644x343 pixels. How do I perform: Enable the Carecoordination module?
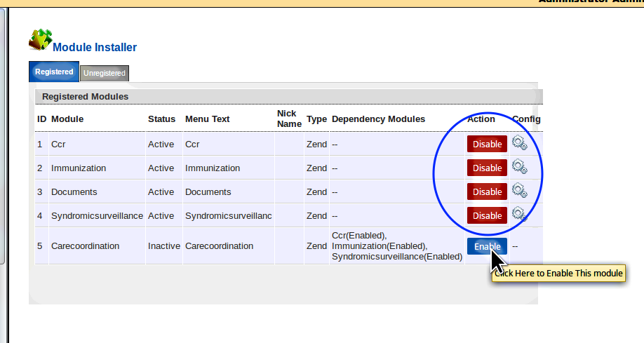pos(486,246)
